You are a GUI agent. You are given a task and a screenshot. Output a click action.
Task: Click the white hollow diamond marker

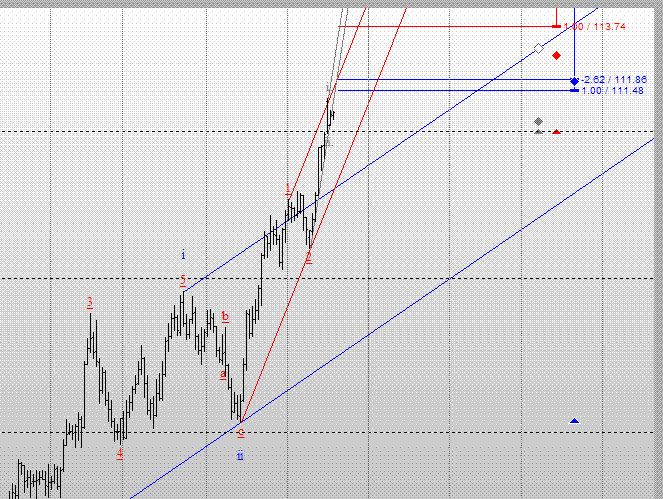538,48
